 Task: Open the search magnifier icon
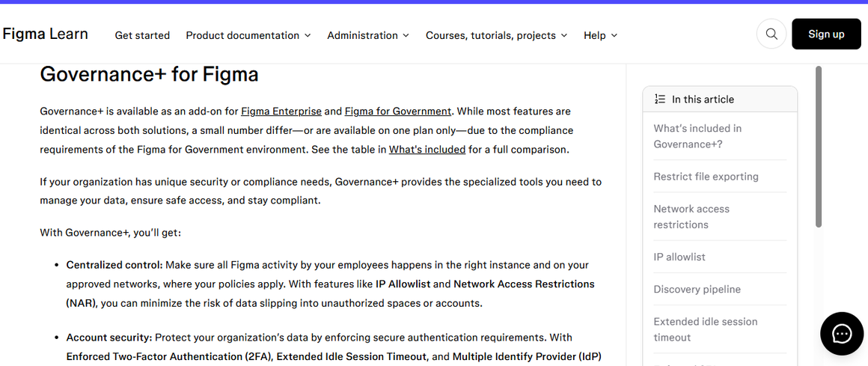click(771, 34)
